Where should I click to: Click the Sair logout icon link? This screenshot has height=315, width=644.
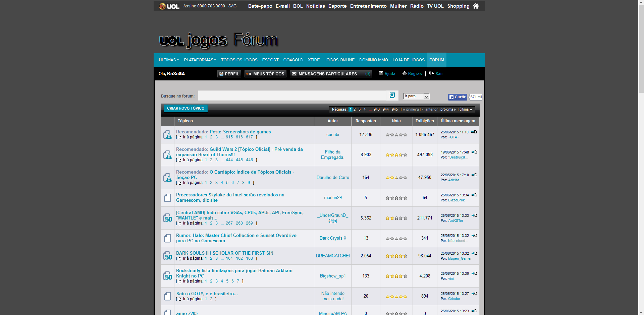click(x=436, y=73)
